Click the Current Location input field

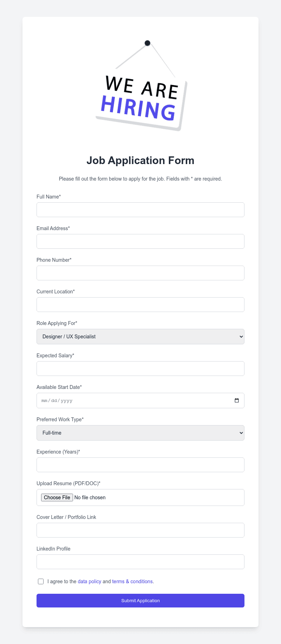[x=140, y=304]
